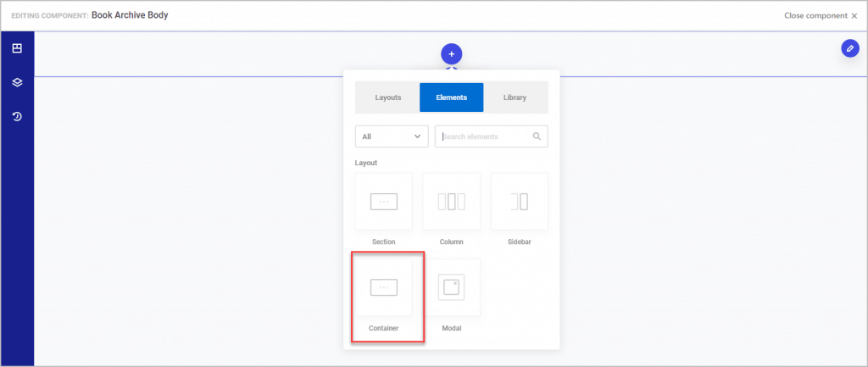Click the Layout category heading
Screen dimensions: 868x367
click(x=366, y=163)
